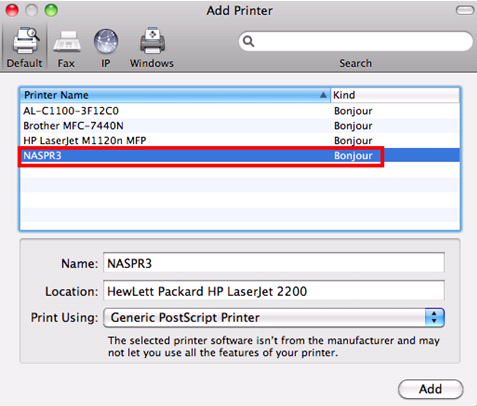
Task: Select the Default printer toolbar icon
Action: click(x=25, y=41)
